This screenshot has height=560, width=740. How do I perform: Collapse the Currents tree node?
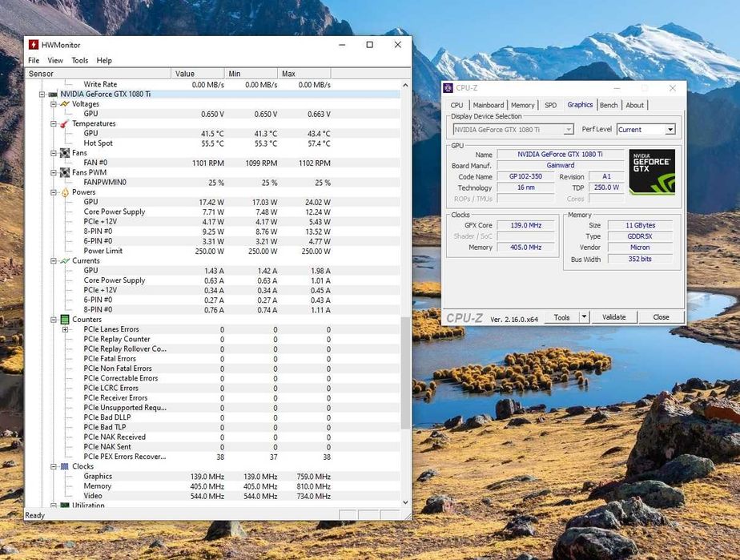(x=54, y=260)
